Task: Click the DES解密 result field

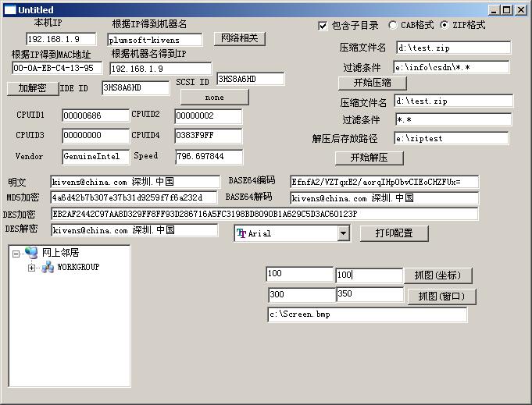Action: point(134,230)
